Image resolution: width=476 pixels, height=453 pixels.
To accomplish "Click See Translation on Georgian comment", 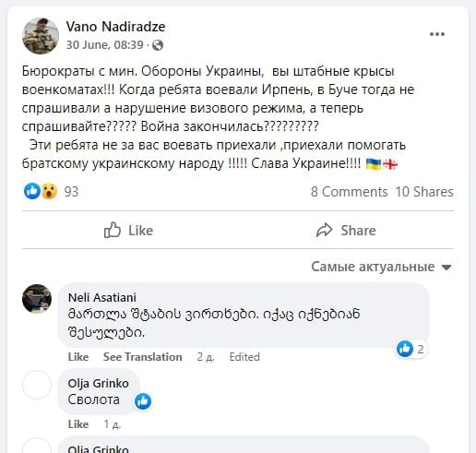I will tap(143, 357).
